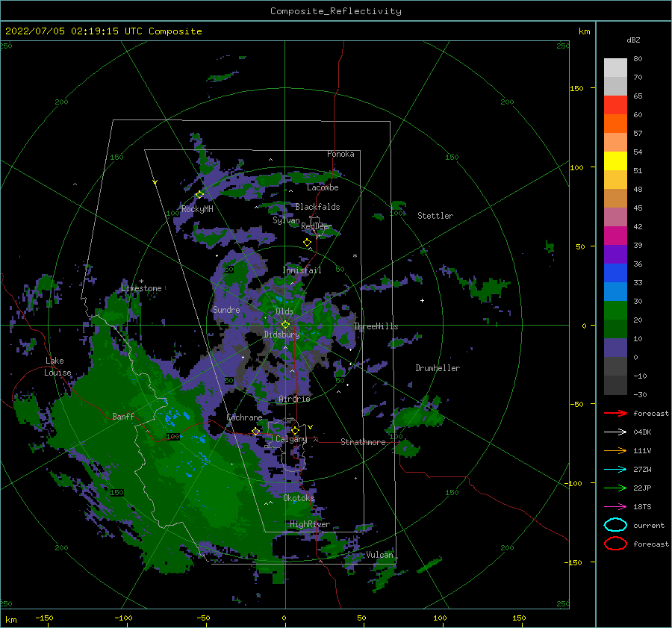Click the blue 33 dBZ color swatch
672x628 pixels.
615,273
